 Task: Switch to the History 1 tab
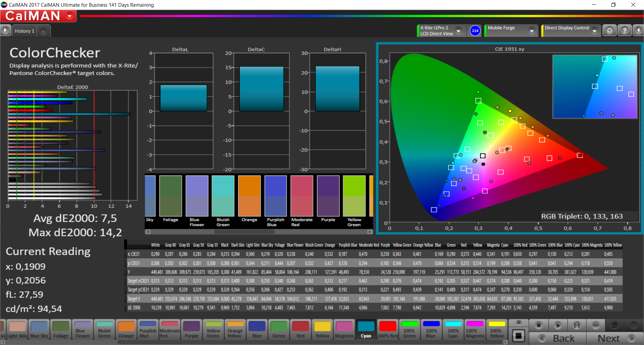click(24, 31)
